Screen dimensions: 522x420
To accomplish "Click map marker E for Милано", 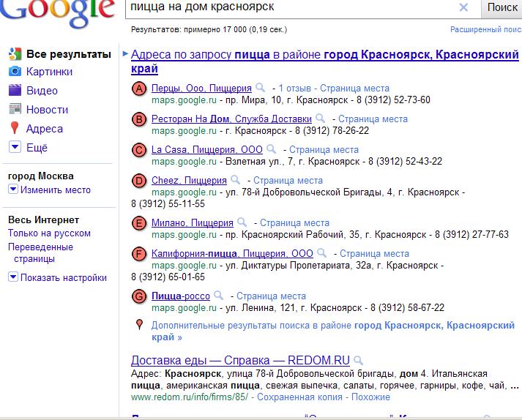I will (x=139, y=223).
